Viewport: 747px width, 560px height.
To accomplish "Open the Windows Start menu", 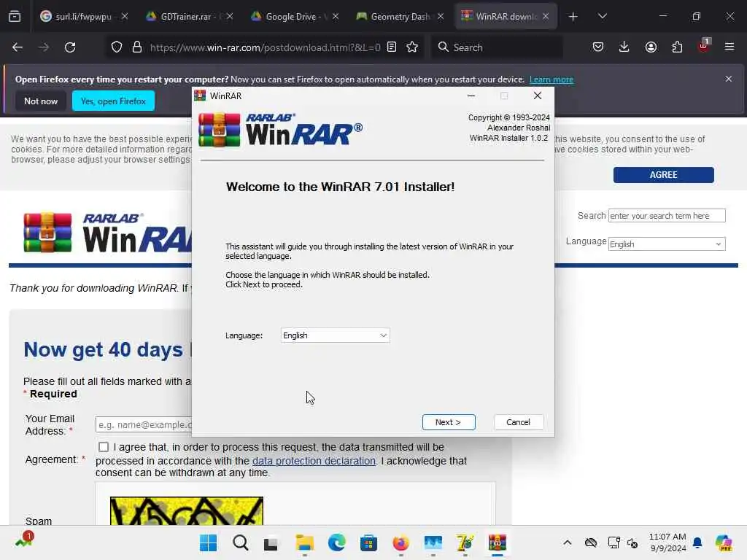I will pos(208,542).
